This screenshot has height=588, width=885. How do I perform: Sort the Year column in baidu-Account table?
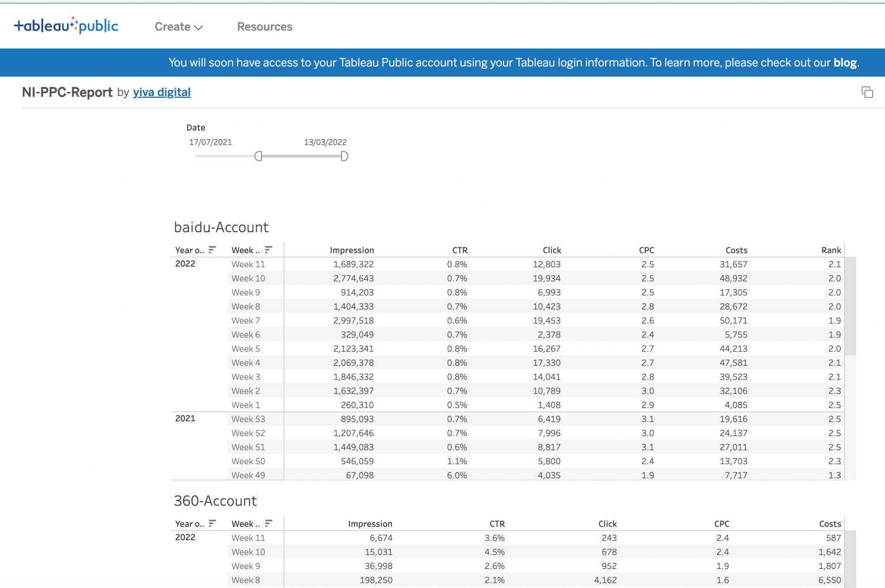(212, 250)
